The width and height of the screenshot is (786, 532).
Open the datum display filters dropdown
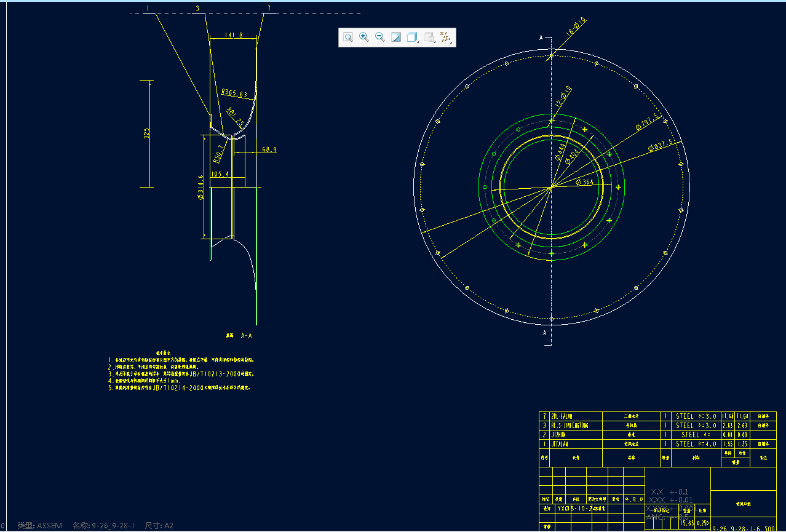point(446,38)
